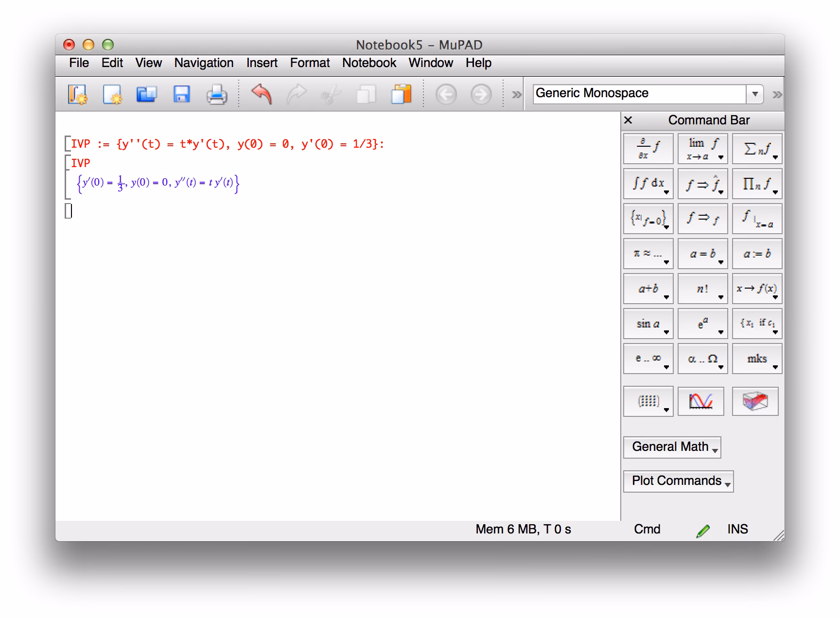This screenshot has width=840, height=618.
Task: Click the Print toolbar icon
Action: 217,94
